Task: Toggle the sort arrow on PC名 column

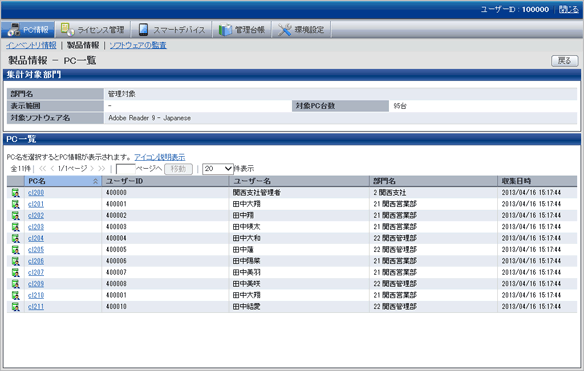Action: coord(95,181)
